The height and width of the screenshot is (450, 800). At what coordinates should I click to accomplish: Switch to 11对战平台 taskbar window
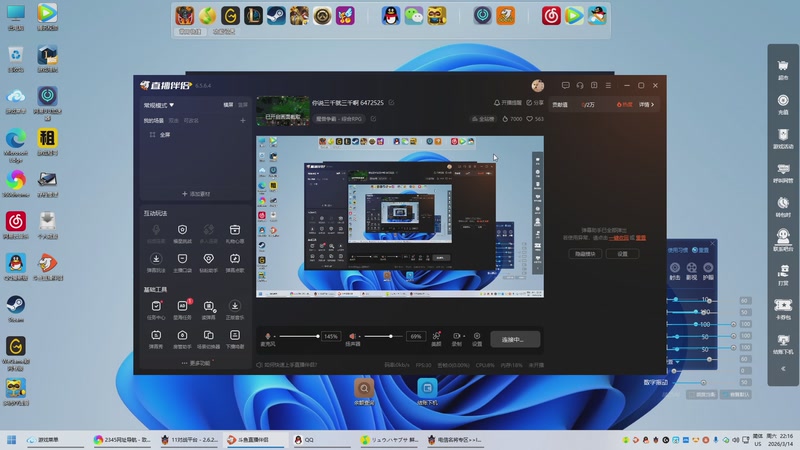pyautogui.click(x=189, y=440)
